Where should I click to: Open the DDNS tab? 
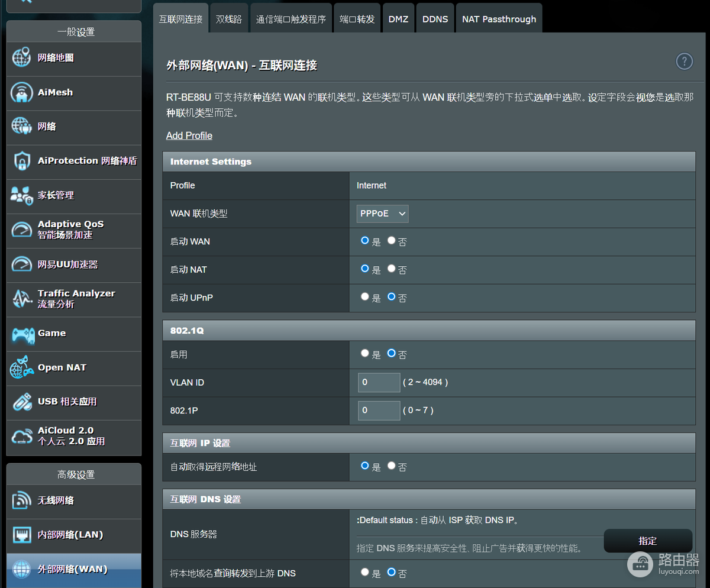(x=435, y=19)
